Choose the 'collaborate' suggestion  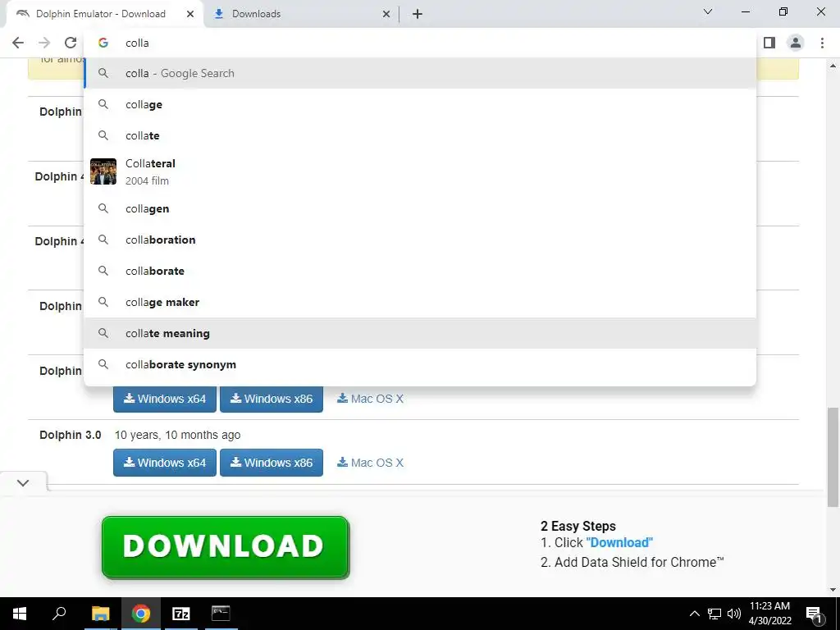pos(420,271)
